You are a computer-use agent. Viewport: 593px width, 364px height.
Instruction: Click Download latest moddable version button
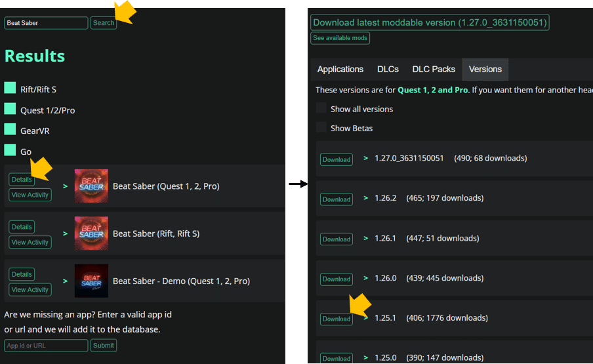(430, 22)
